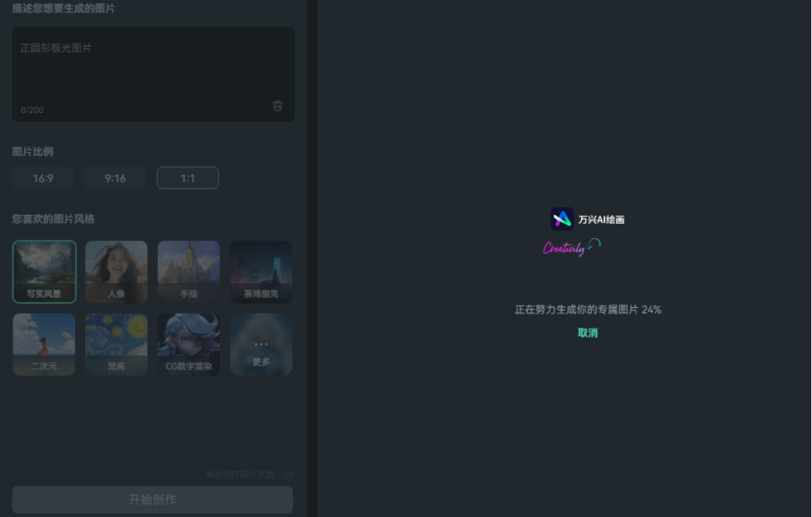Click the remaining creations count 20
The height and width of the screenshot is (517, 812).
tap(288, 474)
